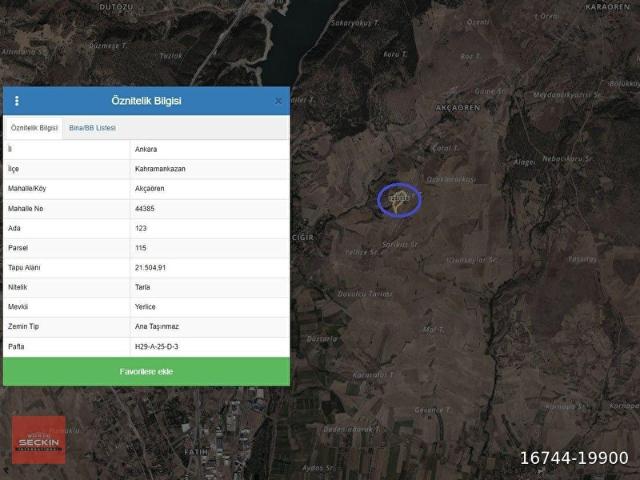
Task: Switch to the Bina/BB Listesi tab
Action: (92, 129)
